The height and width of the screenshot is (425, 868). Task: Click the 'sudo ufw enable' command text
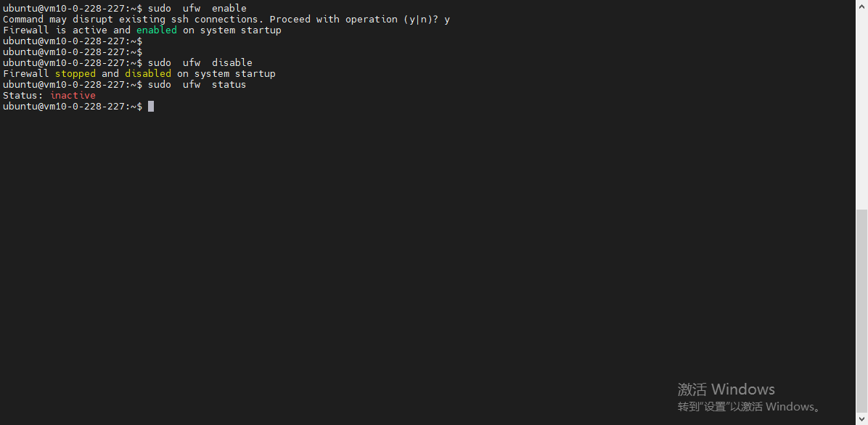coord(197,9)
